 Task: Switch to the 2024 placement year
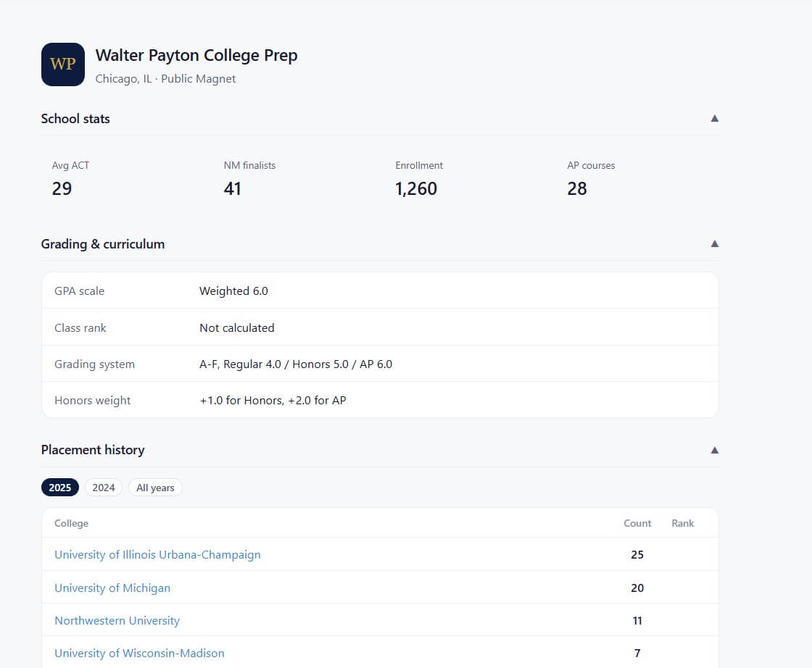[104, 488]
